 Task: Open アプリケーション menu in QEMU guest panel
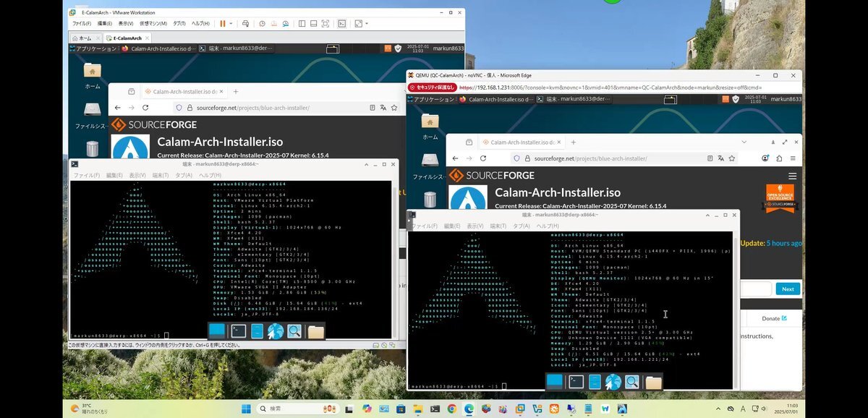pyautogui.click(x=433, y=99)
